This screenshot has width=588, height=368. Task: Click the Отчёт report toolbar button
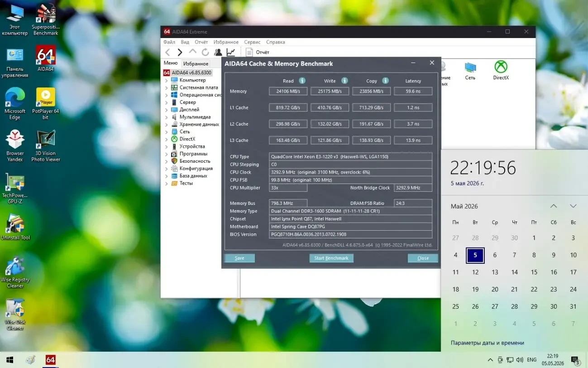(x=258, y=52)
